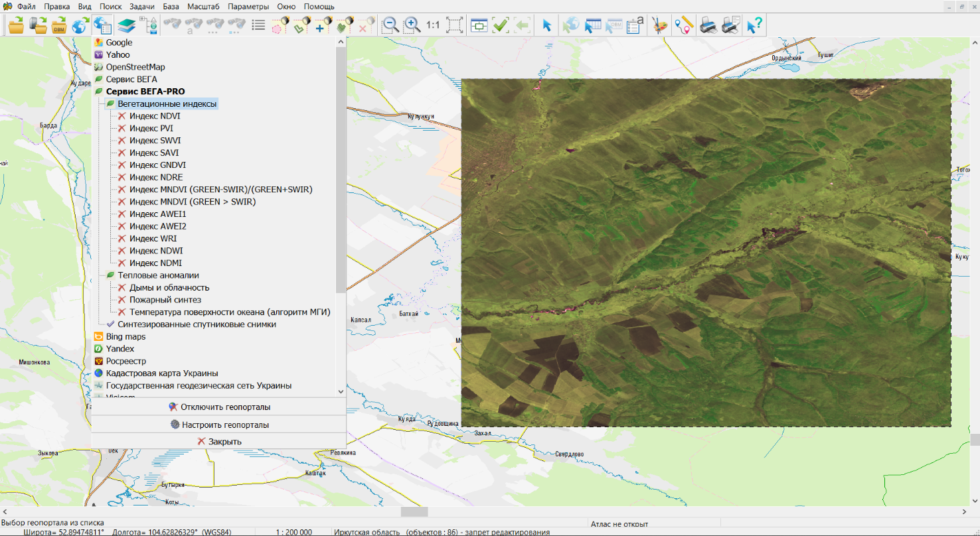Enable the Индекс PVI layer

[122, 128]
